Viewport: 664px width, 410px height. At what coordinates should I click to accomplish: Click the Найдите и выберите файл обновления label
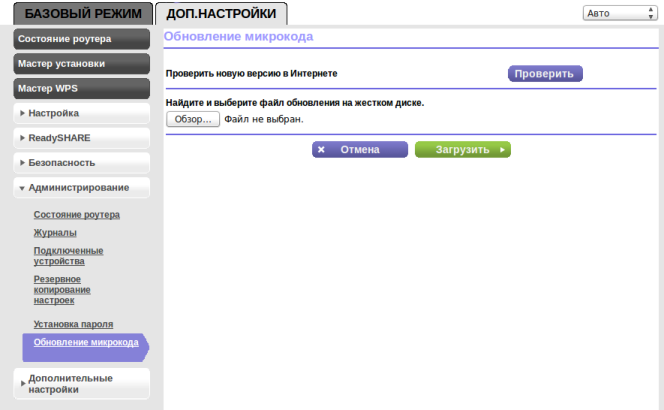[x=295, y=102]
